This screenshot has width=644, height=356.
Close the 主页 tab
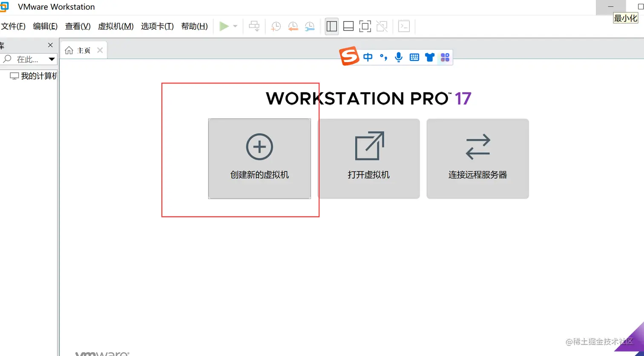pyautogui.click(x=100, y=50)
